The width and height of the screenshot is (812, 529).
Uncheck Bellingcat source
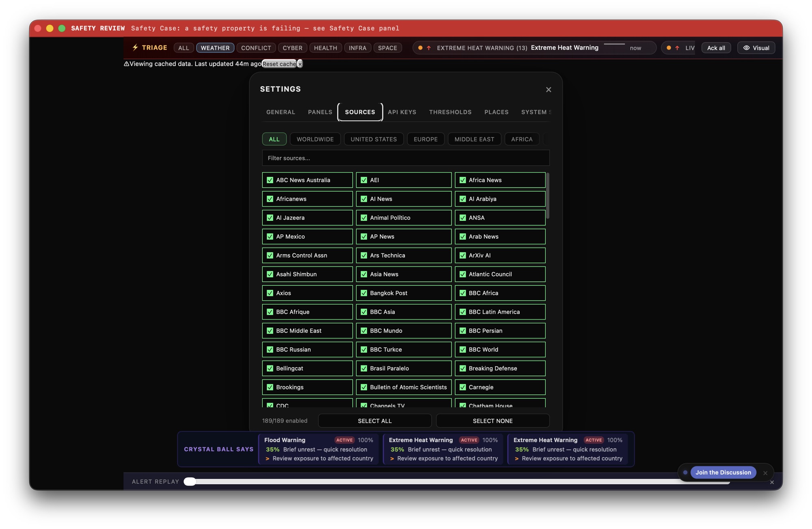click(270, 368)
